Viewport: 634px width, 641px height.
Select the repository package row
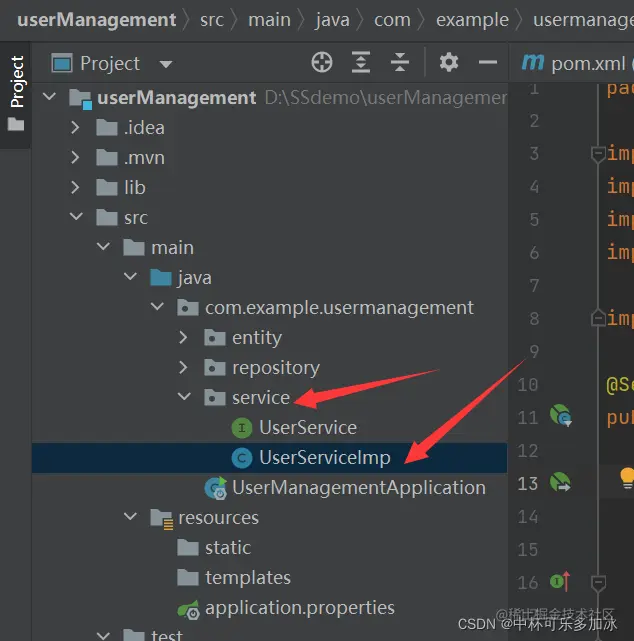[x=270, y=368]
